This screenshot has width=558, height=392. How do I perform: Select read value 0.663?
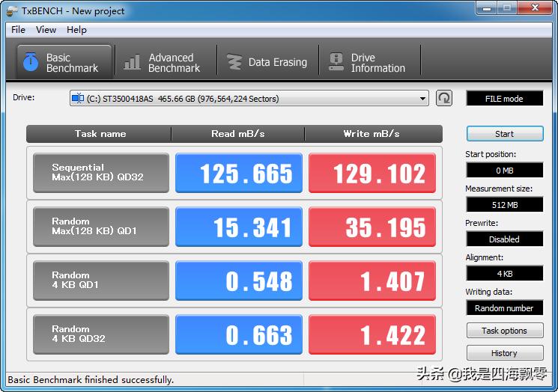(239, 334)
